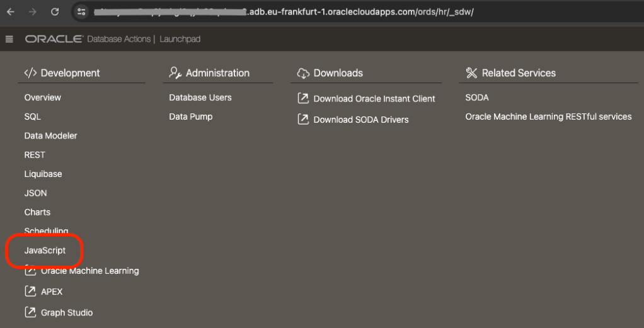
Task: Open the hamburger navigation menu
Action: 9,40
